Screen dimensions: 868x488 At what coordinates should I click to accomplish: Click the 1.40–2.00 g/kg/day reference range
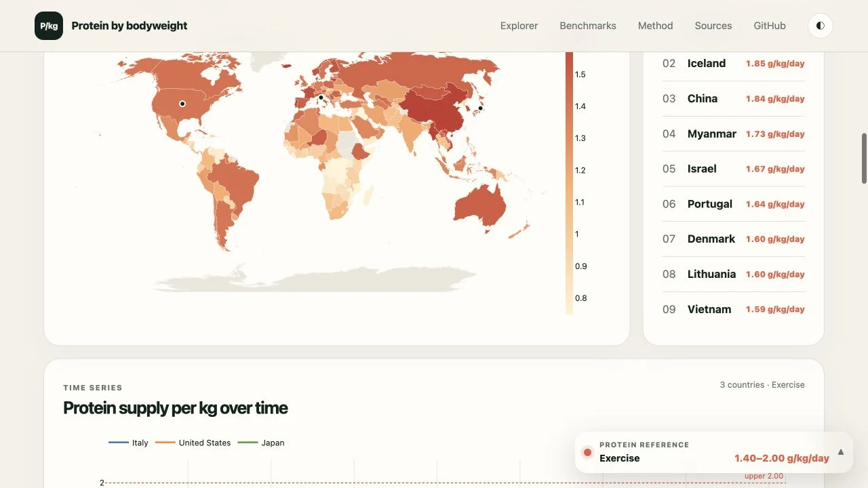point(782,458)
